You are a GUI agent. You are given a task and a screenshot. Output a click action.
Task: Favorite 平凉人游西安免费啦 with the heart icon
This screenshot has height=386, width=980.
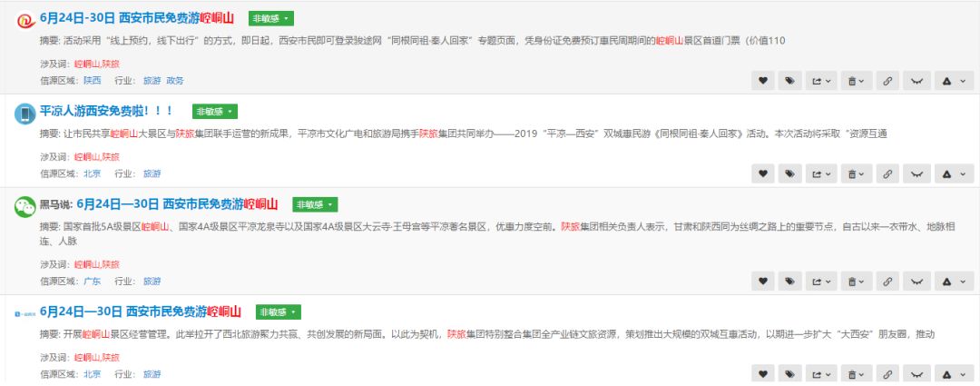tap(762, 173)
